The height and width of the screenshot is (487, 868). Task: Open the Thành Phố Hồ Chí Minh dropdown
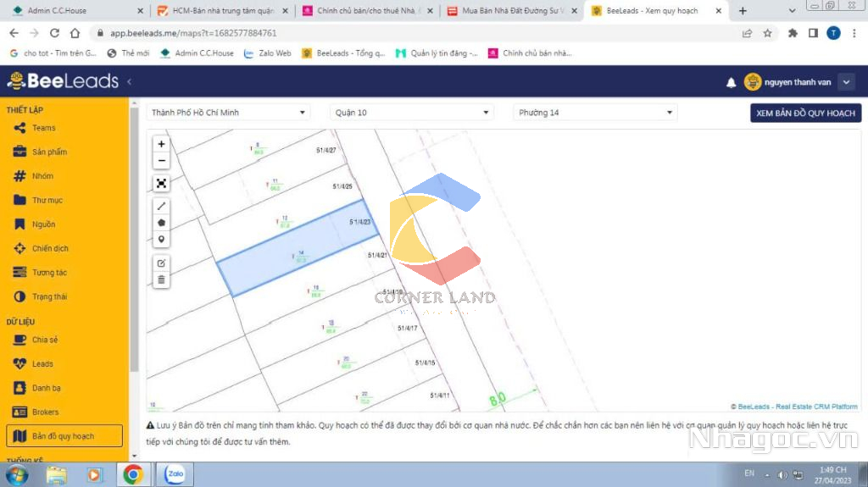click(x=229, y=113)
